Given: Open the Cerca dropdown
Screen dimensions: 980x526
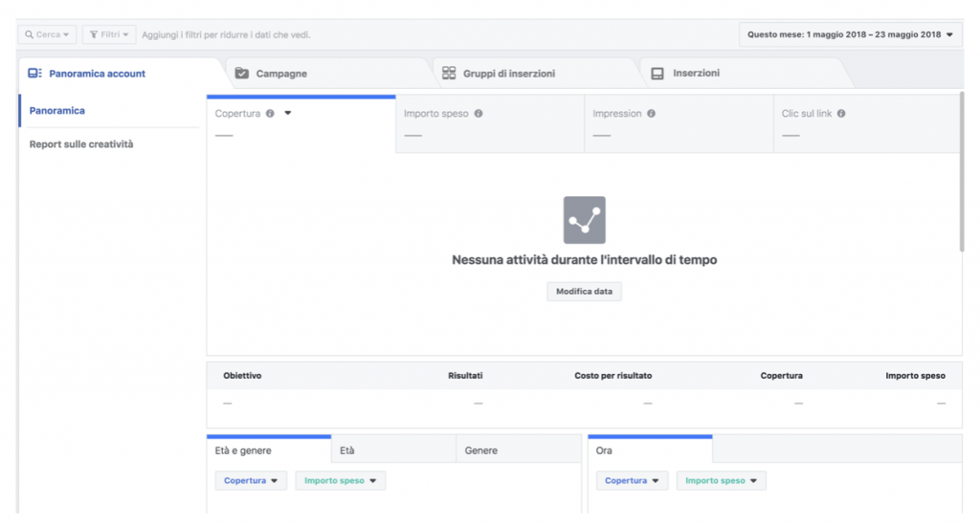Looking at the screenshot, I should point(48,34).
